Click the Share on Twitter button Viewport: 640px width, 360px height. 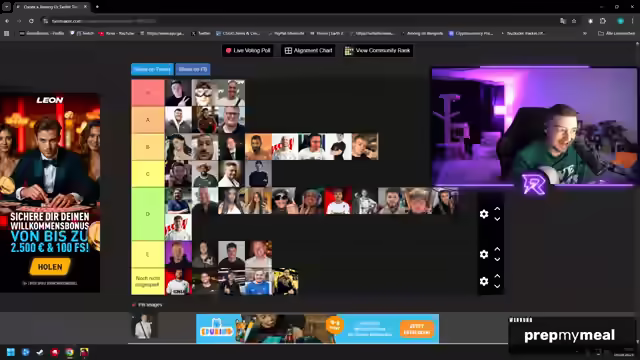click(152, 69)
